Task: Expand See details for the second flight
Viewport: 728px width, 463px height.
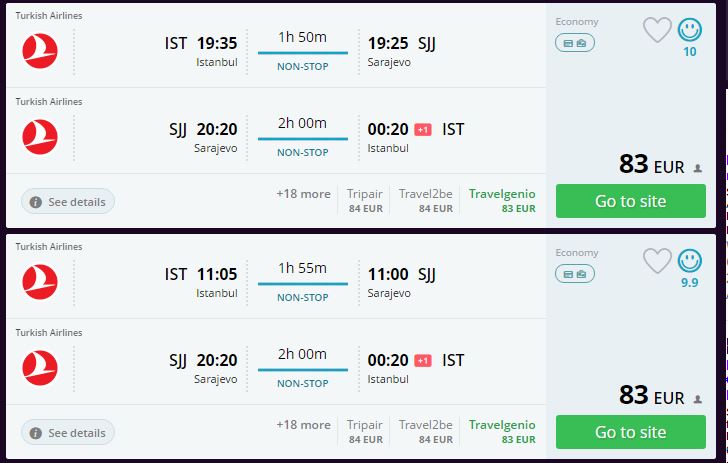Action: pos(67,433)
